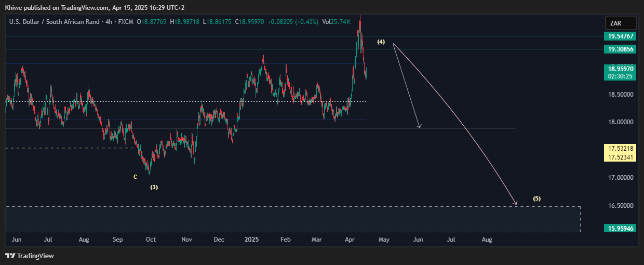644x265 pixels.
Task: Click the Khiwe published on TradingView.com caption
Action: click(95, 8)
